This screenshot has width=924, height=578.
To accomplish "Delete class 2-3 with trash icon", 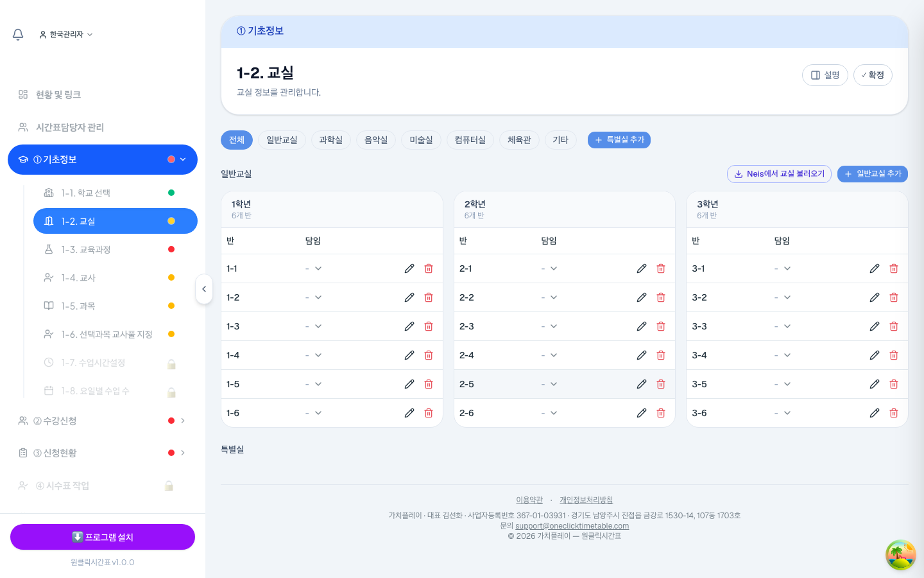I will point(661,326).
